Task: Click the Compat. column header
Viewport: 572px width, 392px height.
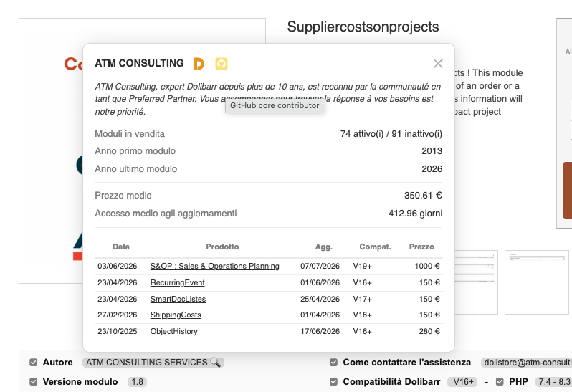Action: tap(375, 247)
